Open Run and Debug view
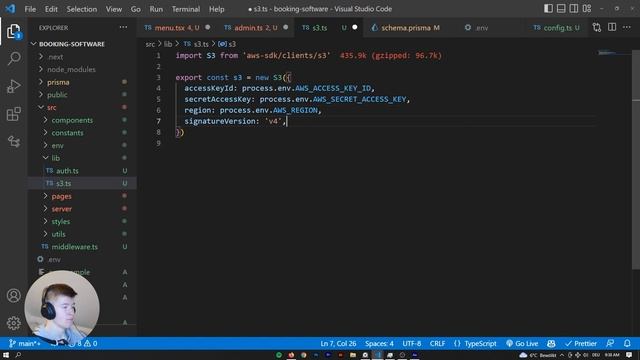The width and height of the screenshot is (640, 360). 13,86
